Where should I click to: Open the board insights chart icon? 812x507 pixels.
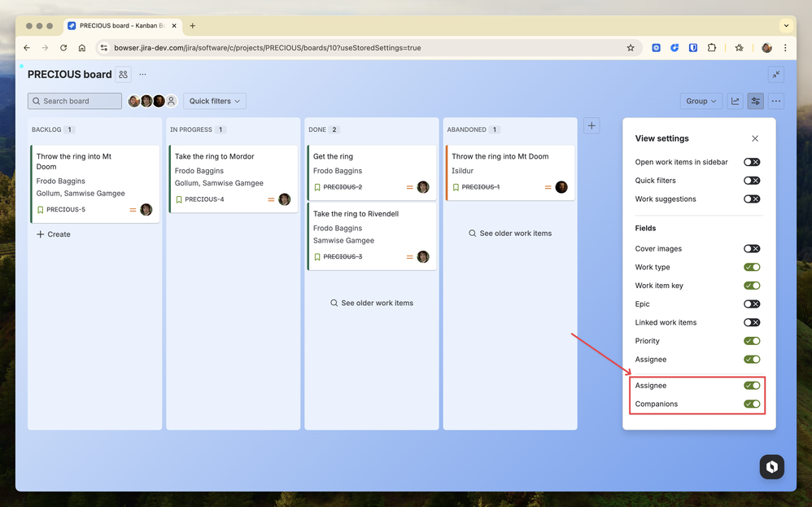pyautogui.click(x=735, y=101)
